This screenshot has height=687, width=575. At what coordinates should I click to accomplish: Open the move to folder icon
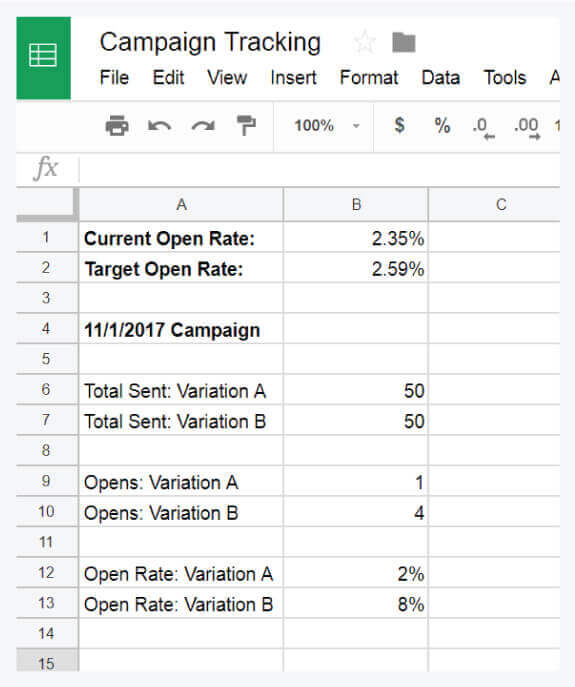404,42
